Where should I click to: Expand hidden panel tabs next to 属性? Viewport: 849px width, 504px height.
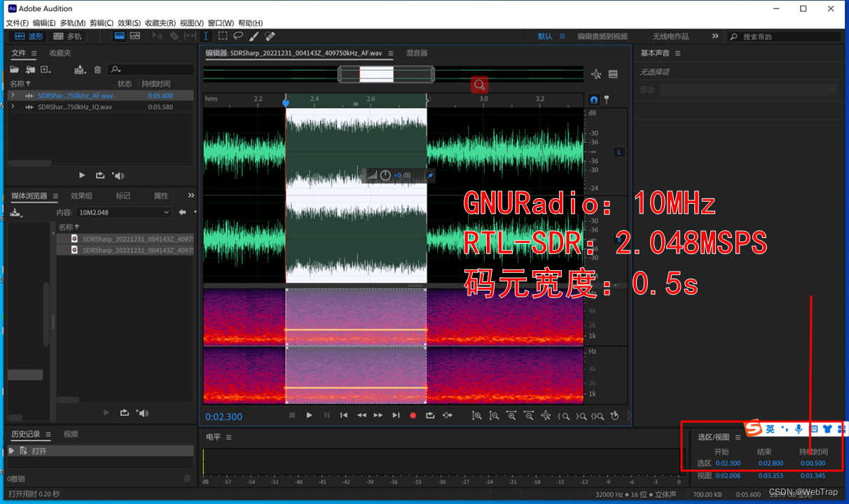191,195
